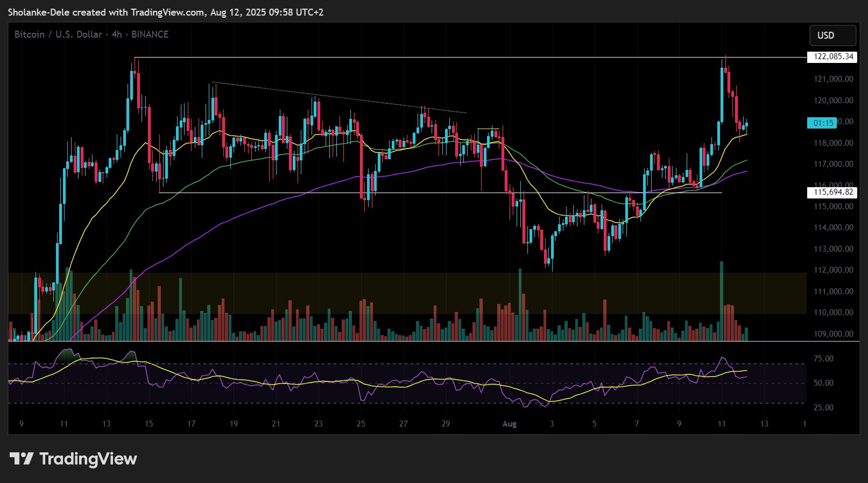Click the 115,694.82 price label
The width and height of the screenshot is (868, 483).
[832, 192]
